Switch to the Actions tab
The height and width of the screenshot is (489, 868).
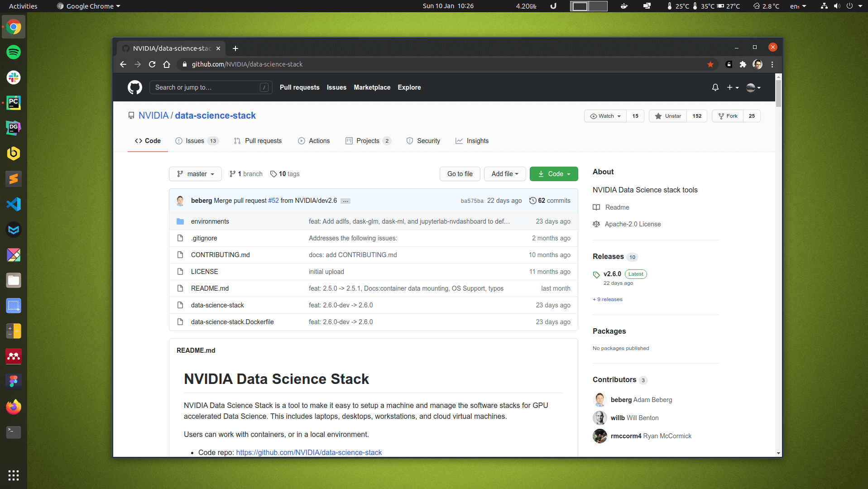[x=314, y=141]
